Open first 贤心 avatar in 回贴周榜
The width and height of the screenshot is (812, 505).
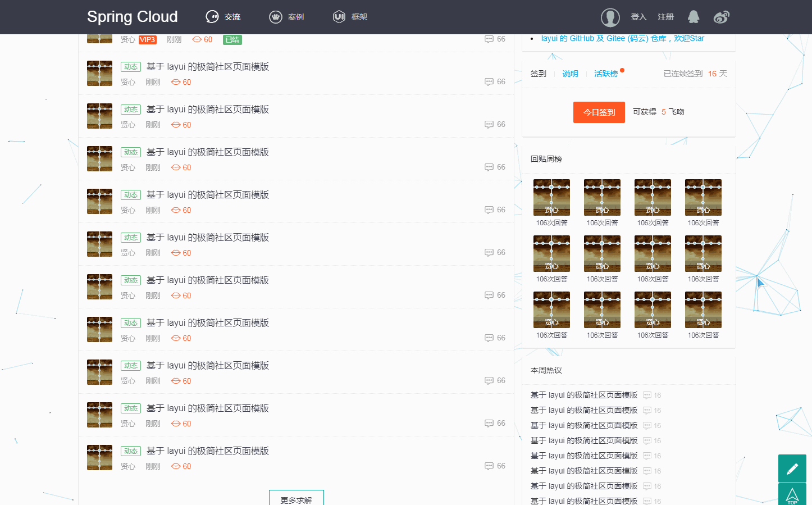tap(551, 197)
